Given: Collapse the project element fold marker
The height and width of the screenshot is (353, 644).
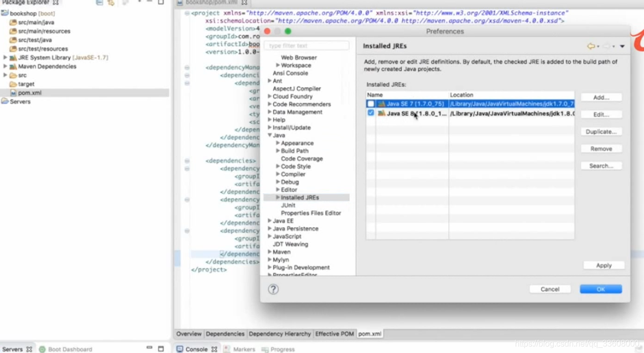Looking at the screenshot, I should 187,13.
